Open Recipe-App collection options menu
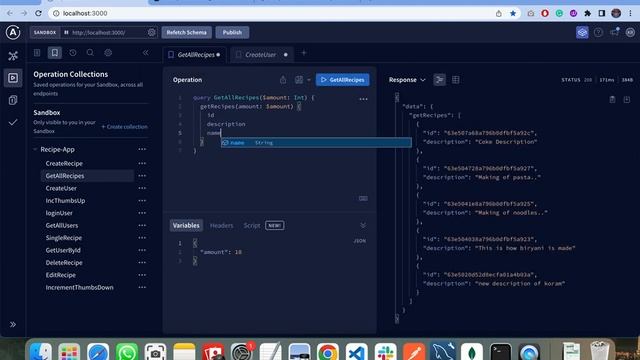 pyautogui.click(x=142, y=149)
